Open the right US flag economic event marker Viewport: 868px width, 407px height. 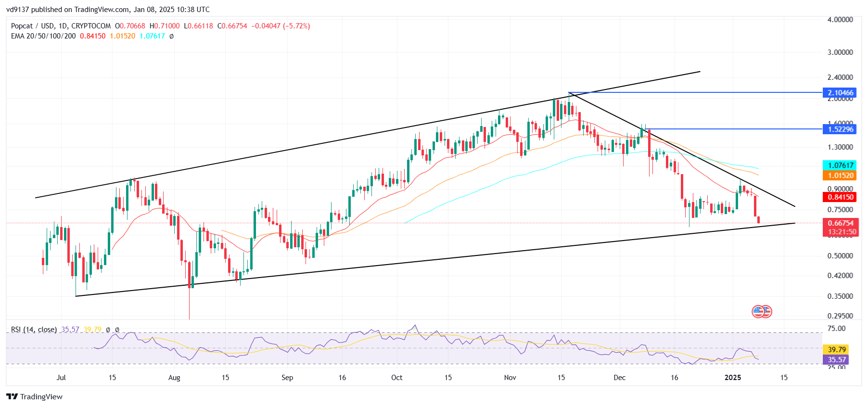pos(766,312)
